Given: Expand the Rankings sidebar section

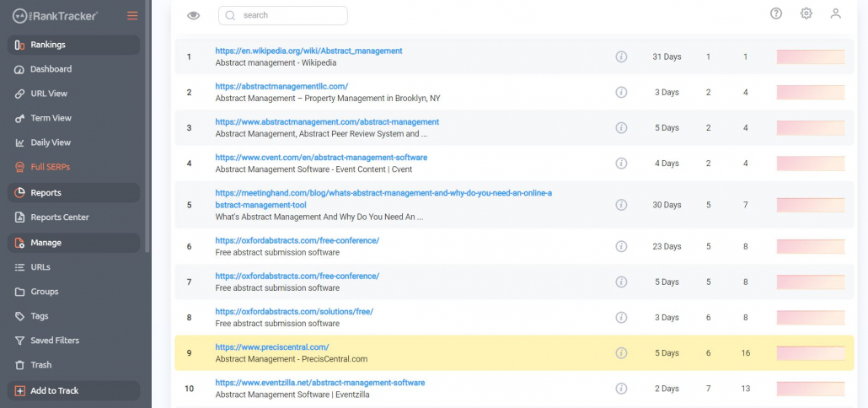Looking at the screenshot, I should click(73, 45).
